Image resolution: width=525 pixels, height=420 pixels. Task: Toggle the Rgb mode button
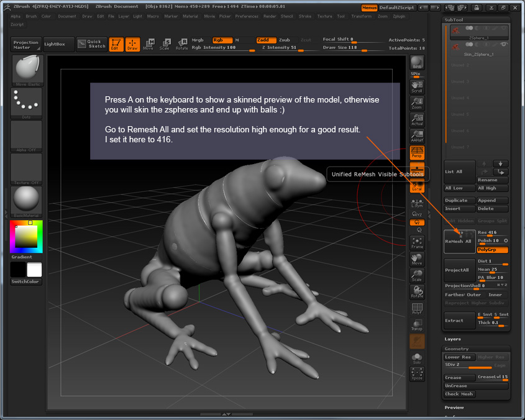point(222,40)
